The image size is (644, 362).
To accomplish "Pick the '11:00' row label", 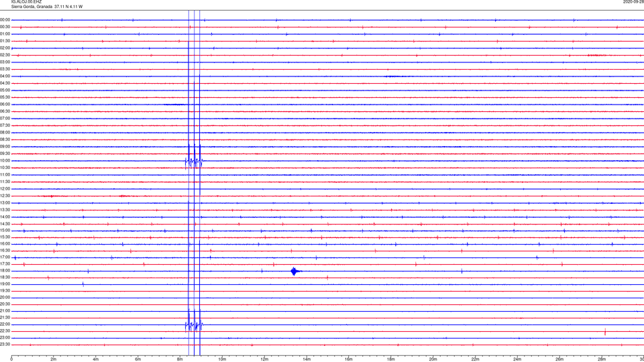I will point(5,175).
